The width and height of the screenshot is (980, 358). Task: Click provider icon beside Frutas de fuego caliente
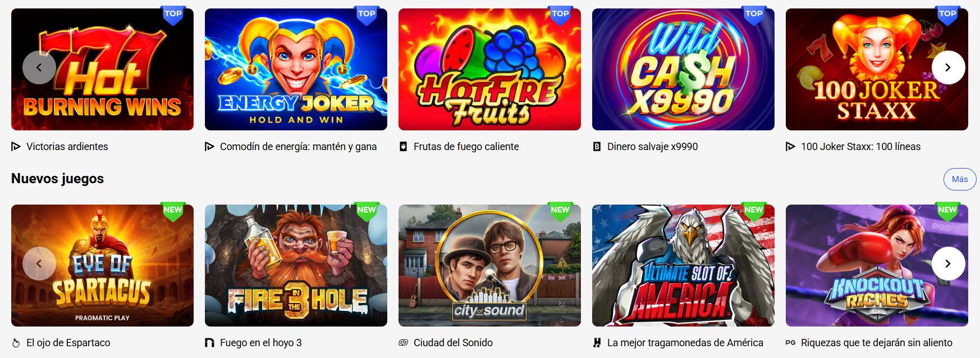pos(403,147)
